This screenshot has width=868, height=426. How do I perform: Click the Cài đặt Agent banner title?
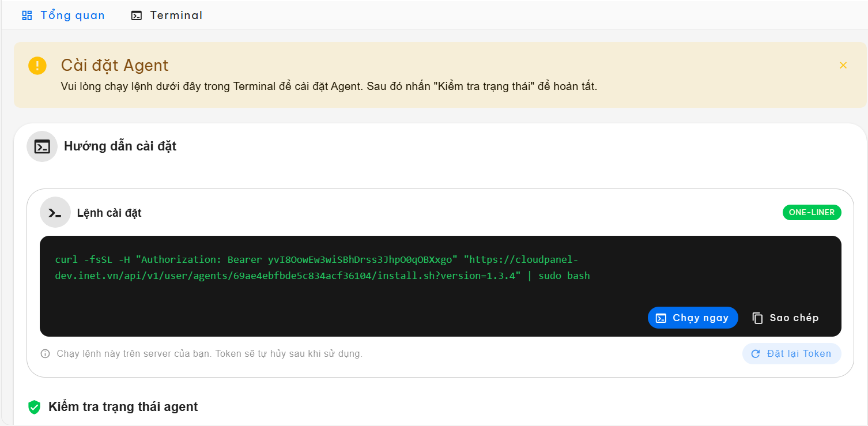pos(115,65)
